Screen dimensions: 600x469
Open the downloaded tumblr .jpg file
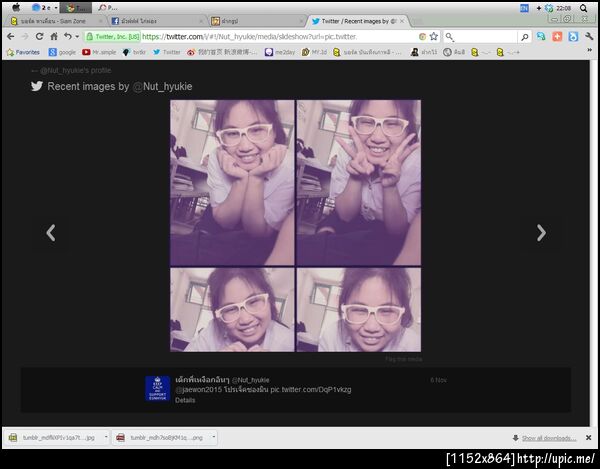pyautogui.click(x=54, y=437)
